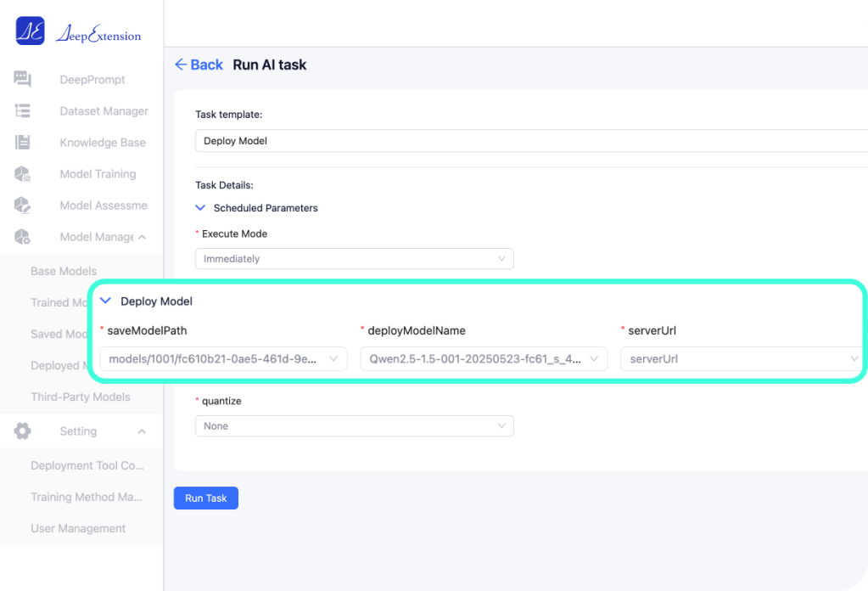This screenshot has height=591, width=868.
Task: Click the DeepPrompt chat icon
Action: click(23, 80)
